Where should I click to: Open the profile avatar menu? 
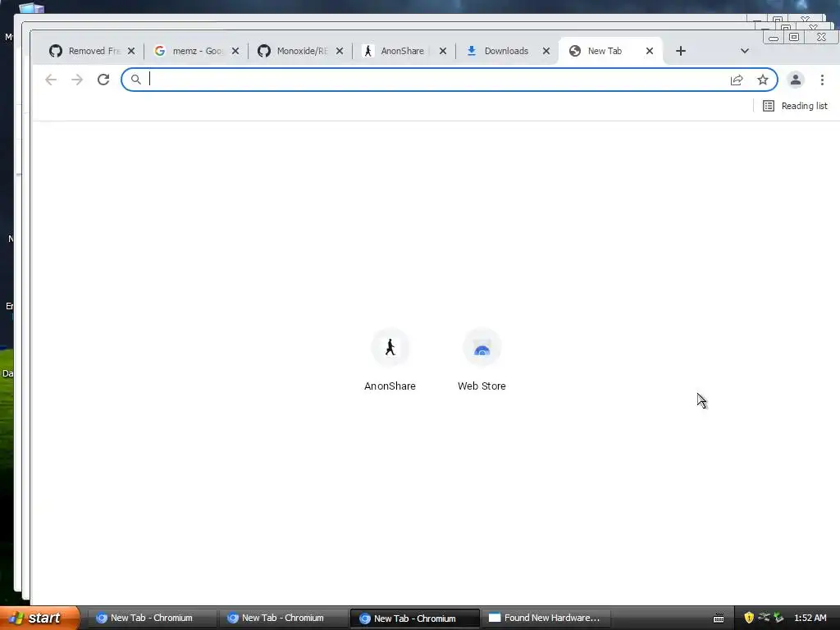tap(796, 80)
